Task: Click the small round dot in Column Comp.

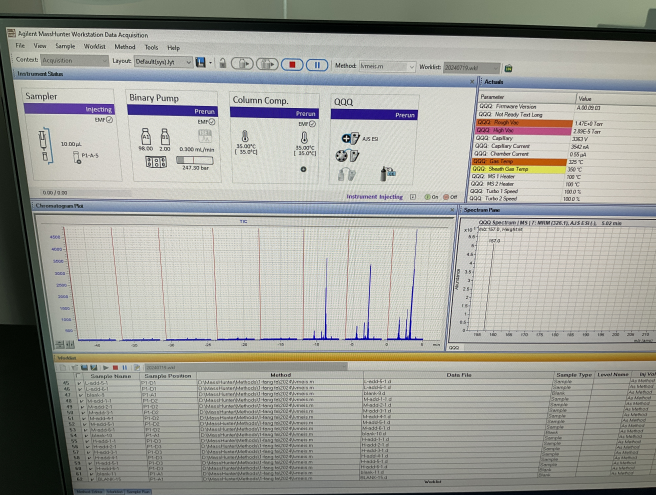Action: 303,169
